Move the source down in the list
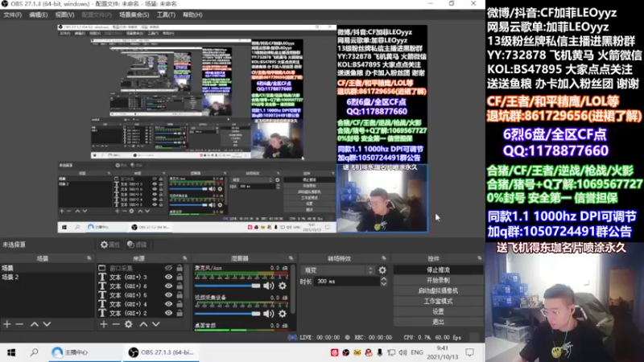This screenshot has width=644, height=362. [156, 324]
